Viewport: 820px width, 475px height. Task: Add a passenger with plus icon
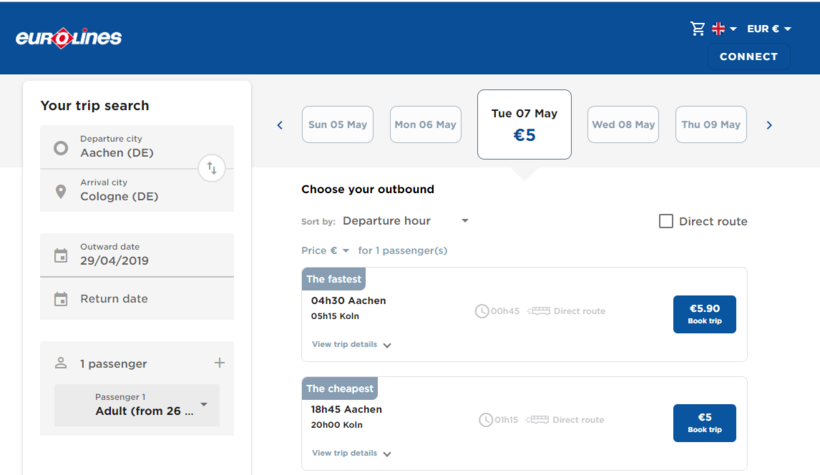point(219,363)
